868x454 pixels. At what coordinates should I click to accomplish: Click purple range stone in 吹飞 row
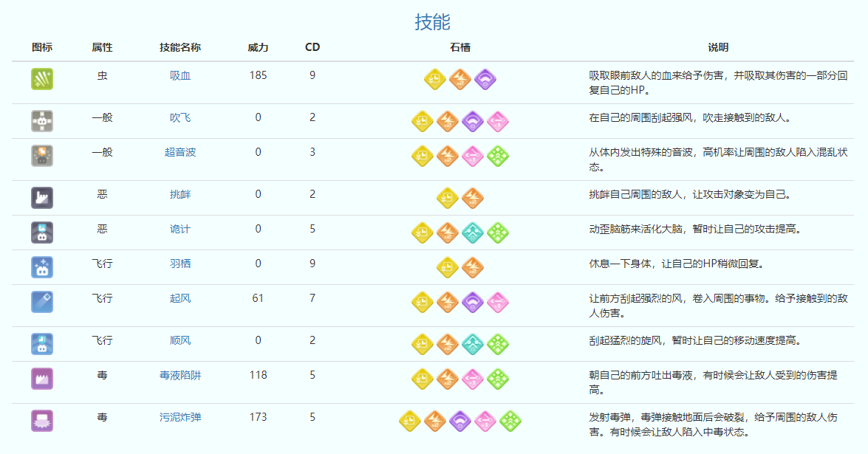(x=473, y=121)
